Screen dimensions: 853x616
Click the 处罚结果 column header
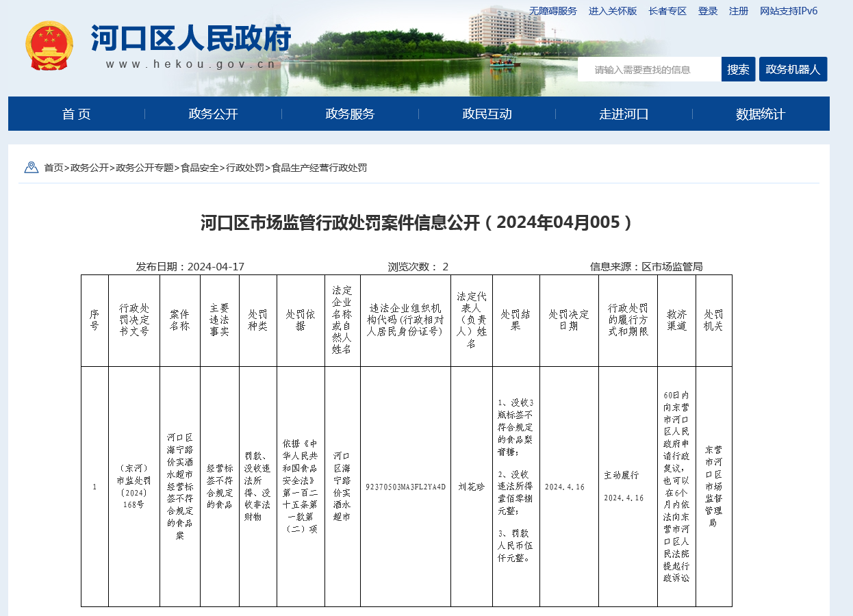(x=516, y=320)
